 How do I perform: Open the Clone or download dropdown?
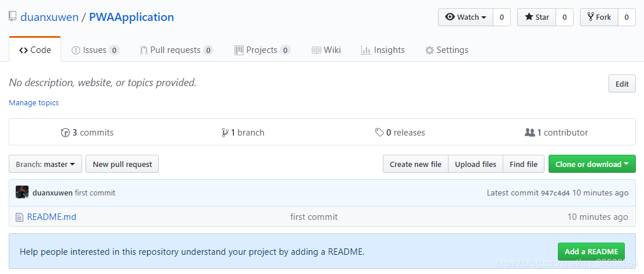tap(592, 164)
